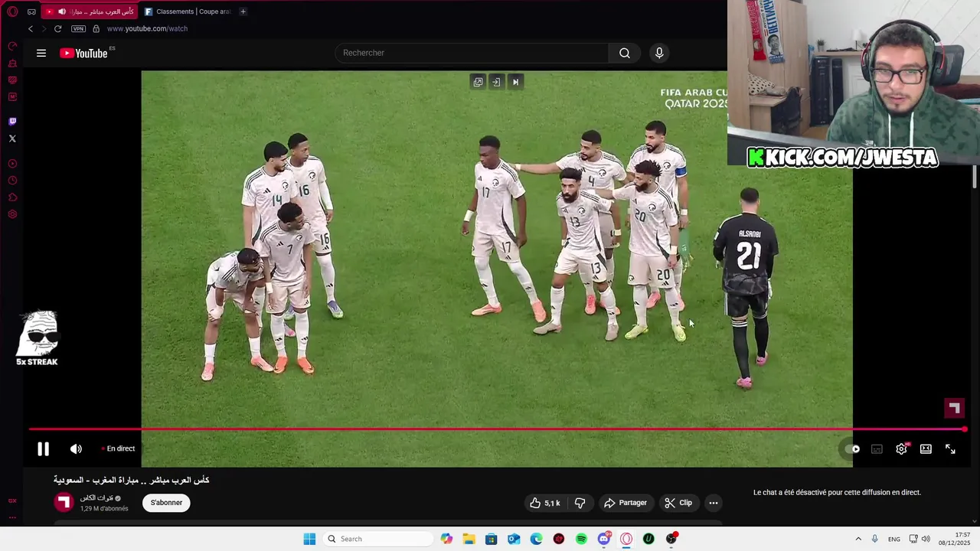Open the channel avatar next to S'abonner
The width and height of the screenshot is (980, 551).
tap(64, 502)
